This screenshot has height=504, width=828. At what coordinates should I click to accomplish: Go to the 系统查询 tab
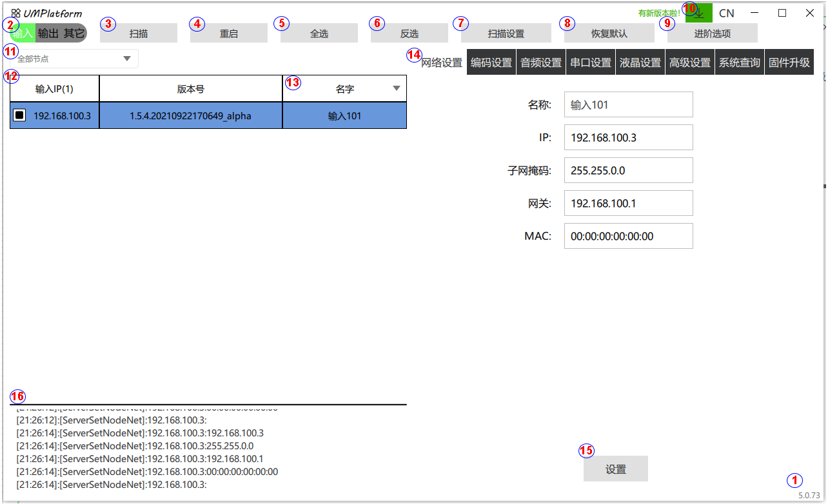point(739,63)
